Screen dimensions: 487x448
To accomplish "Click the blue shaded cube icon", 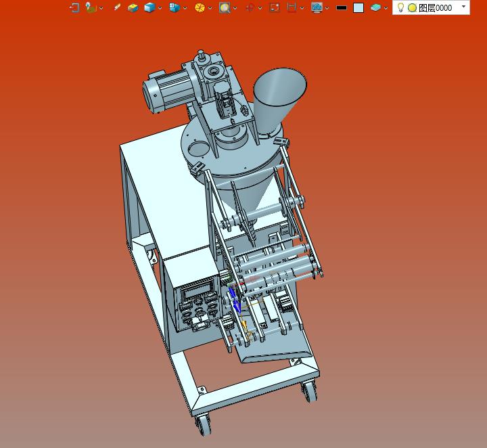I will click(149, 7).
